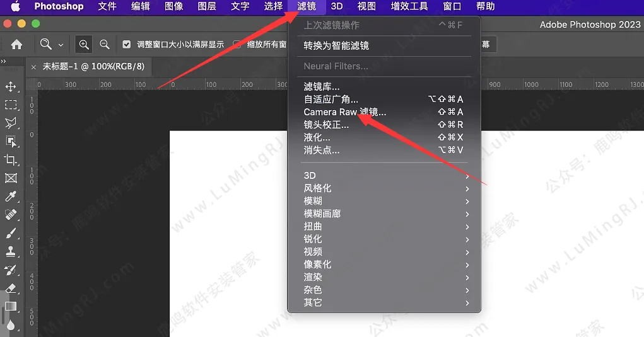Open the 视图 menu
This screenshot has height=337, width=644.
point(366,6)
